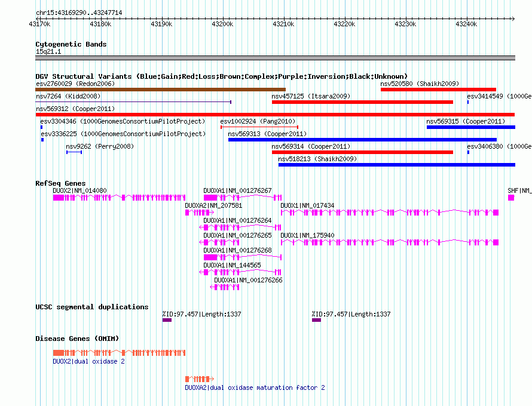Select the nsv520580 Shaikh2009 red loss bar

(438, 90)
